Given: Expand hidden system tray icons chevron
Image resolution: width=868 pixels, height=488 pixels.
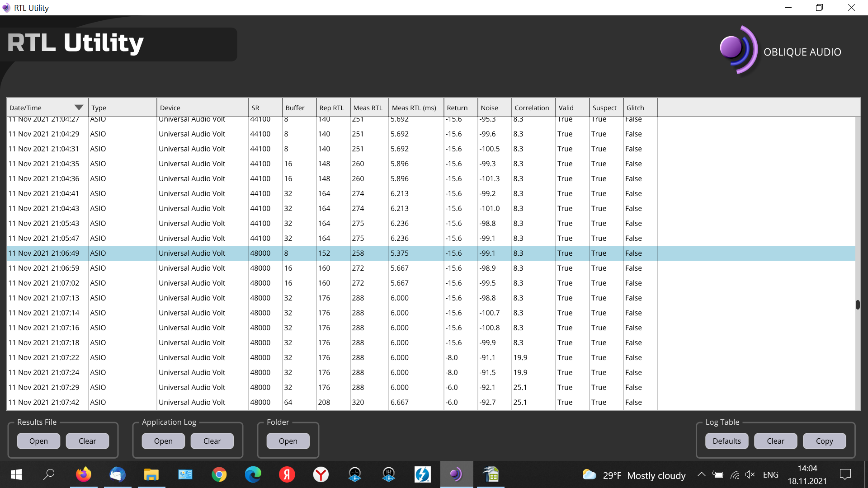Looking at the screenshot, I should click(x=701, y=474).
